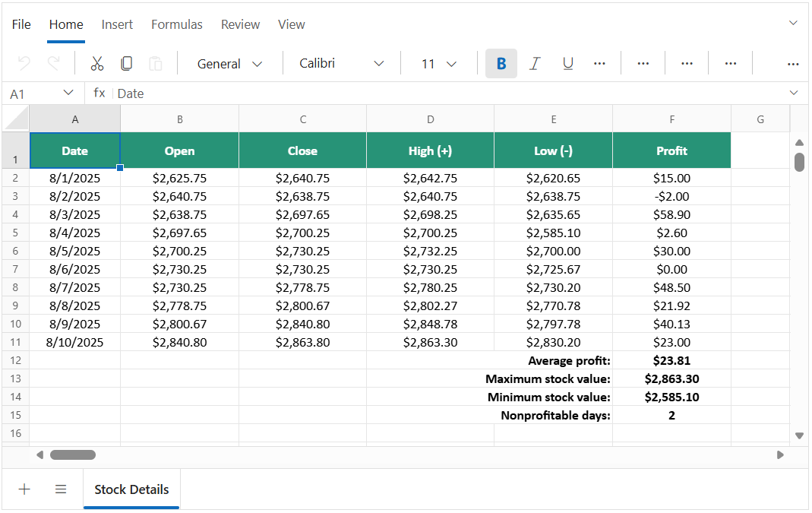
Task: Collapse the ribbon with top-right chevron
Action: tap(793, 23)
